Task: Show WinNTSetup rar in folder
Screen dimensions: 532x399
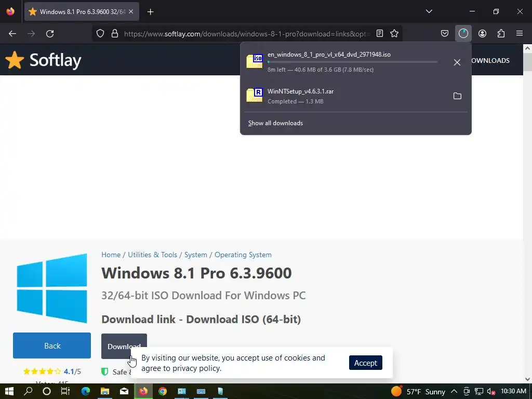Action: [x=457, y=96]
